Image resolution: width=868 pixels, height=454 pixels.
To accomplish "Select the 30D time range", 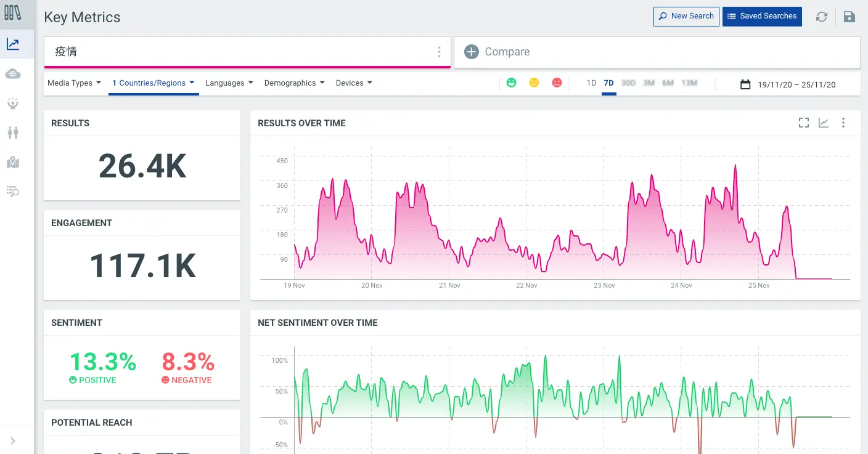I will click(x=628, y=83).
